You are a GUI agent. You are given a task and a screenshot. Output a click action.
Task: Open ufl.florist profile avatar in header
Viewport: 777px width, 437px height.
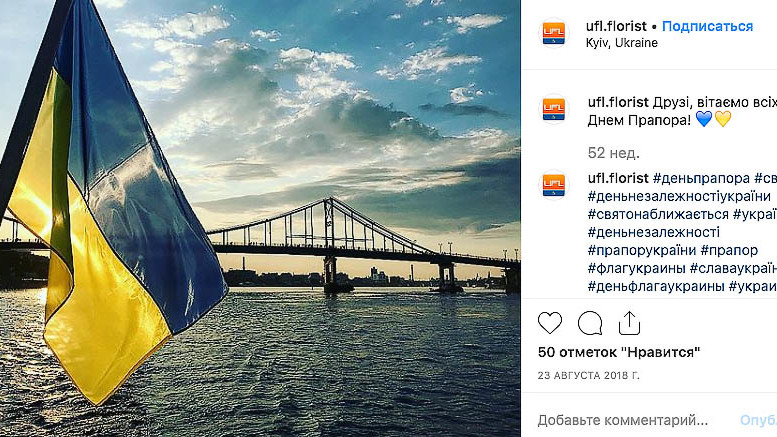554,33
